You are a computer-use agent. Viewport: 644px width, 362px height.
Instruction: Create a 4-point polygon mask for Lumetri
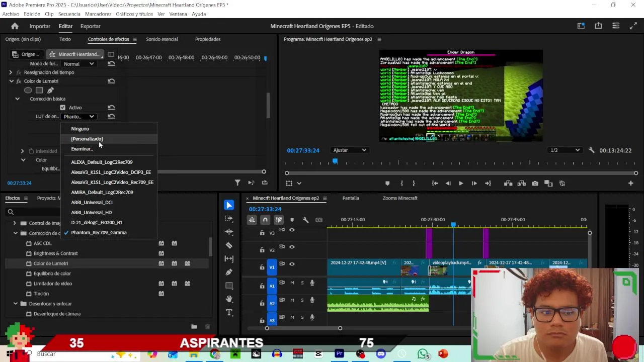39,90
